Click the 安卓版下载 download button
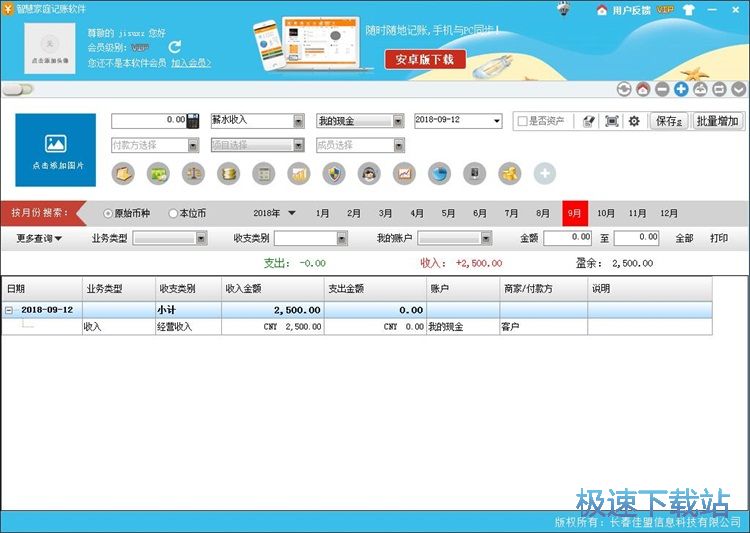 (x=426, y=60)
